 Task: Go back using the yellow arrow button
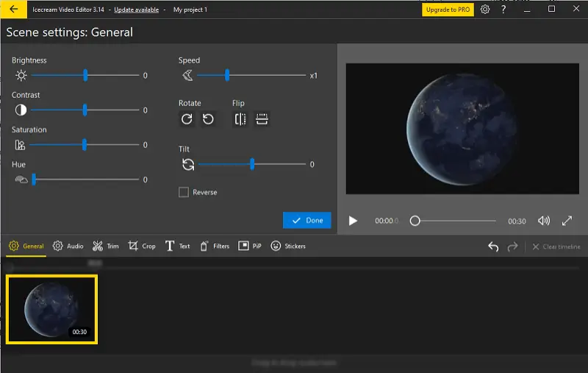[x=13, y=10]
